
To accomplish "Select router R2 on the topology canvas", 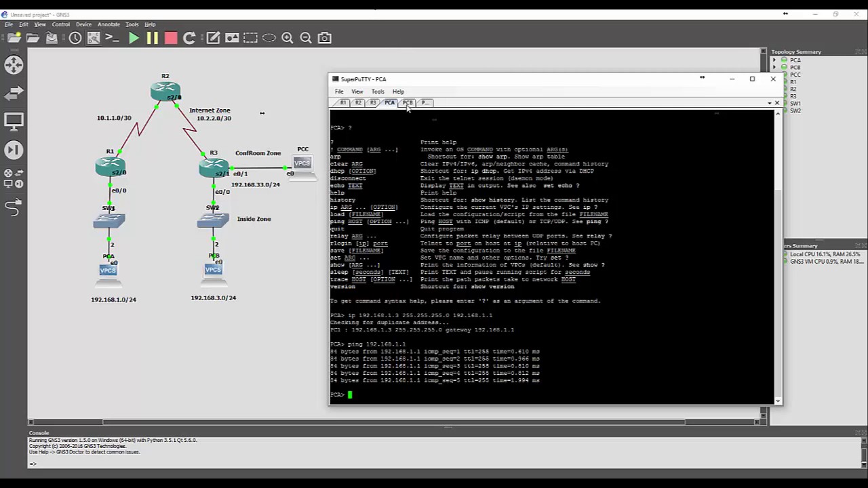I will click(x=165, y=90).
